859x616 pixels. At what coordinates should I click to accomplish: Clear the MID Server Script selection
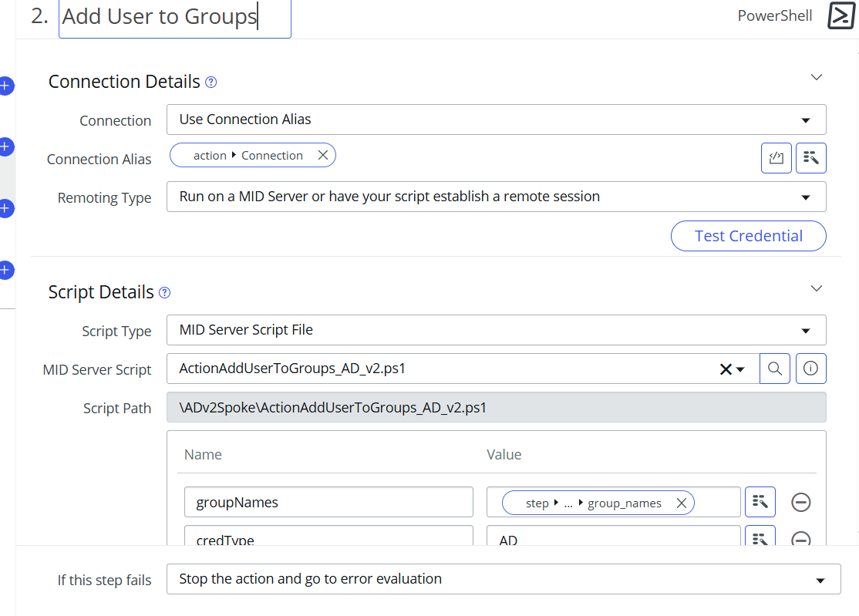point(726,369)
